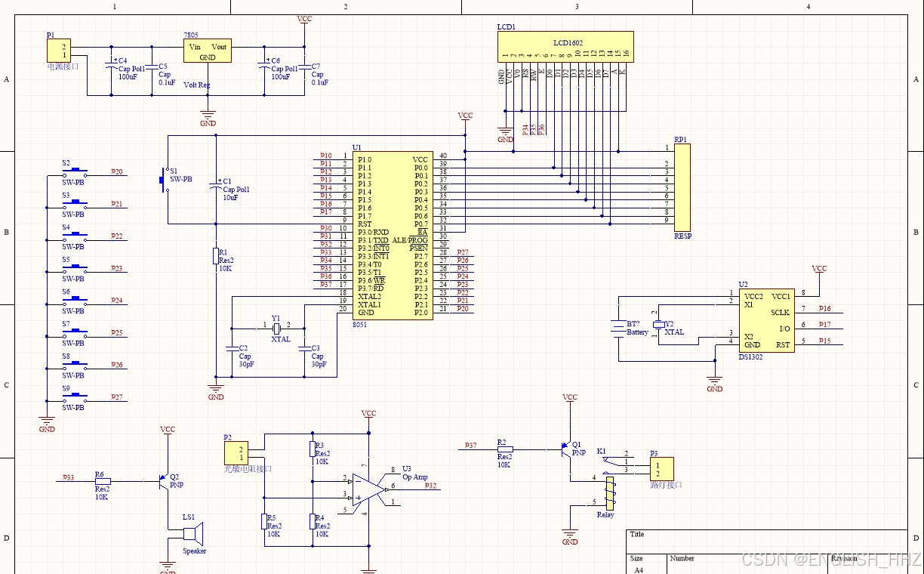Image resolution: width=924 pixels, height=574 pixels.
Task: Select pushbutton switch S2
Action: 75,171
